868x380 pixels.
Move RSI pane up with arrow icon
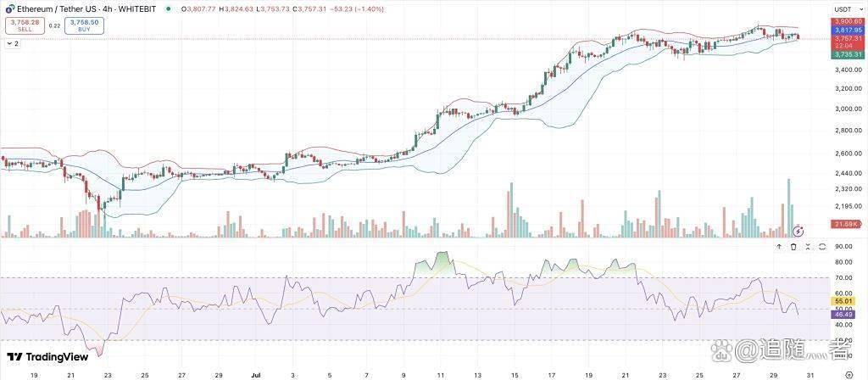779,247
